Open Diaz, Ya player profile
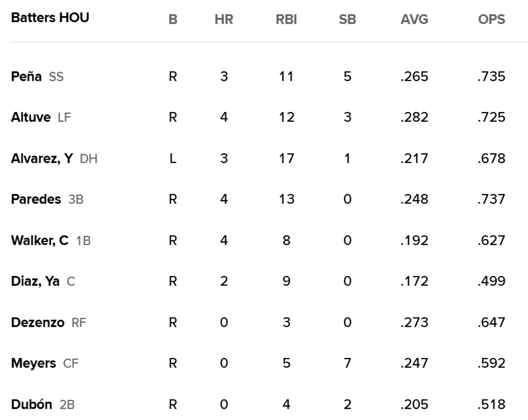 pos(35,281)
